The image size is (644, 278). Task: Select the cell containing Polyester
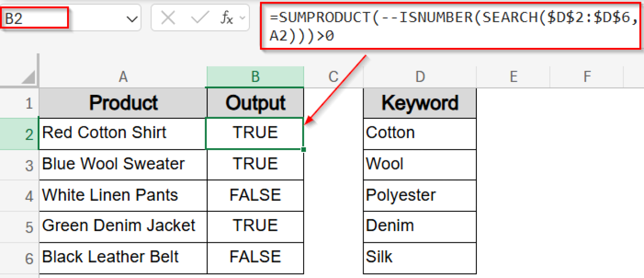tap(419, 195)
